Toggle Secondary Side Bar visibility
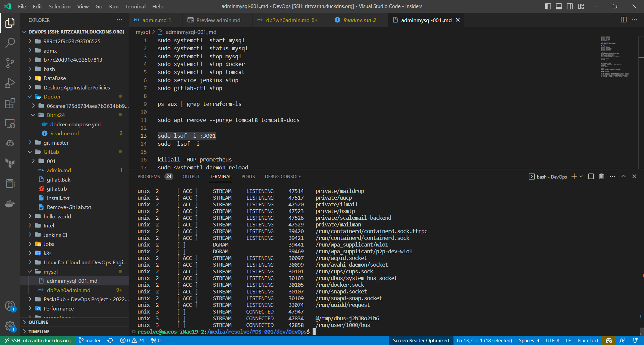Viewport: 644px width, 345px height. pos(570,6)
